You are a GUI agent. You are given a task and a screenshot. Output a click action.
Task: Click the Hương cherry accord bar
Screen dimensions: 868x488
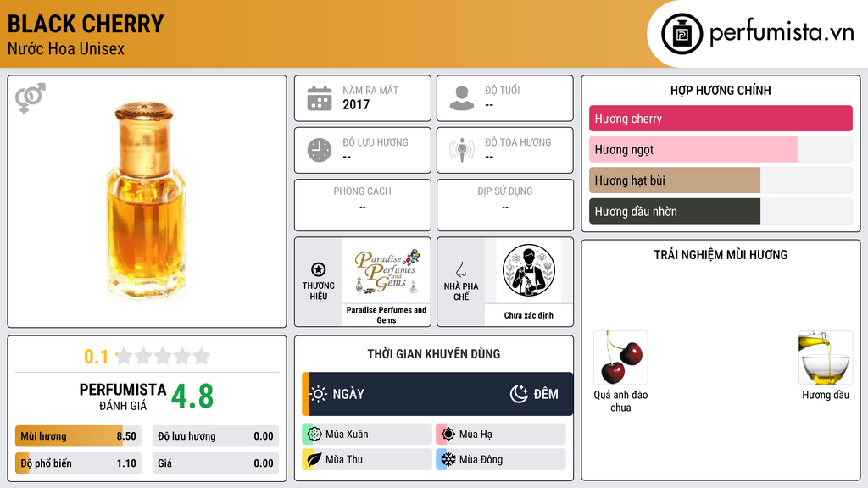click(x=721, y=119)
